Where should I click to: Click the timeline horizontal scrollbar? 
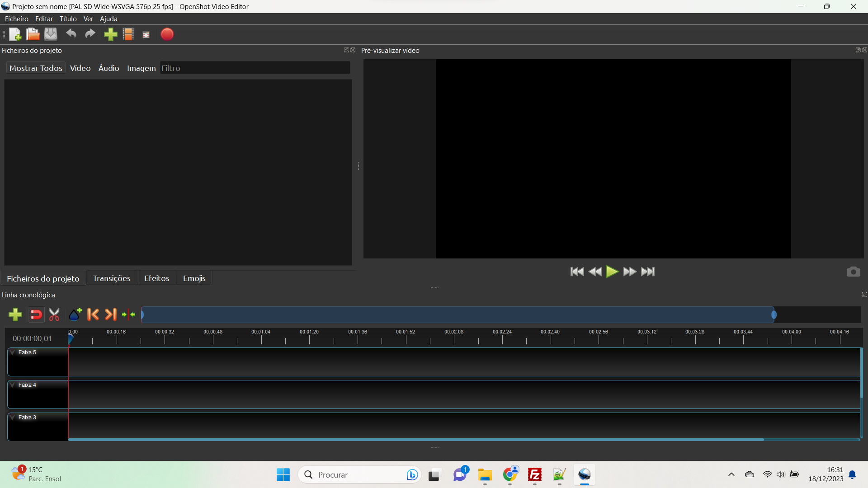[416, 439]
